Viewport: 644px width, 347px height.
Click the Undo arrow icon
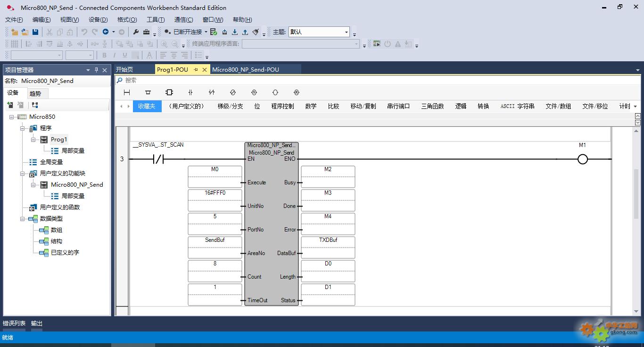pyautogui.click(x=84, y=32)
